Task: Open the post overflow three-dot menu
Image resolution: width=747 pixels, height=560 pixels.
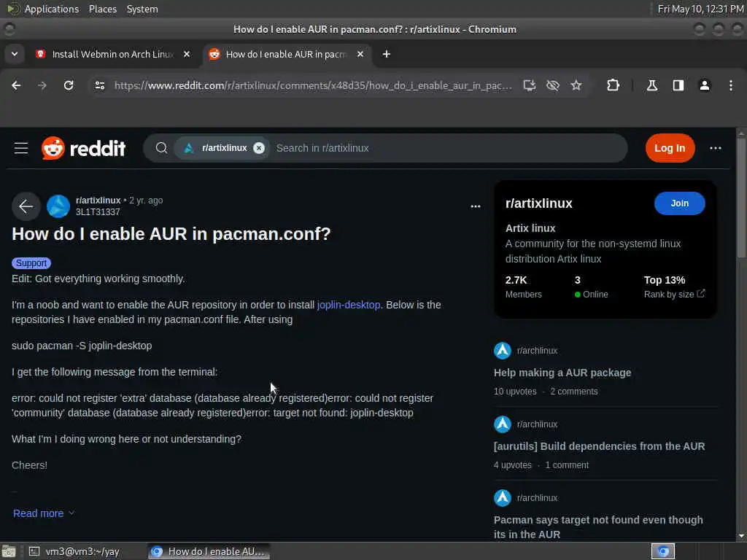Action: [x=475, y=206]
